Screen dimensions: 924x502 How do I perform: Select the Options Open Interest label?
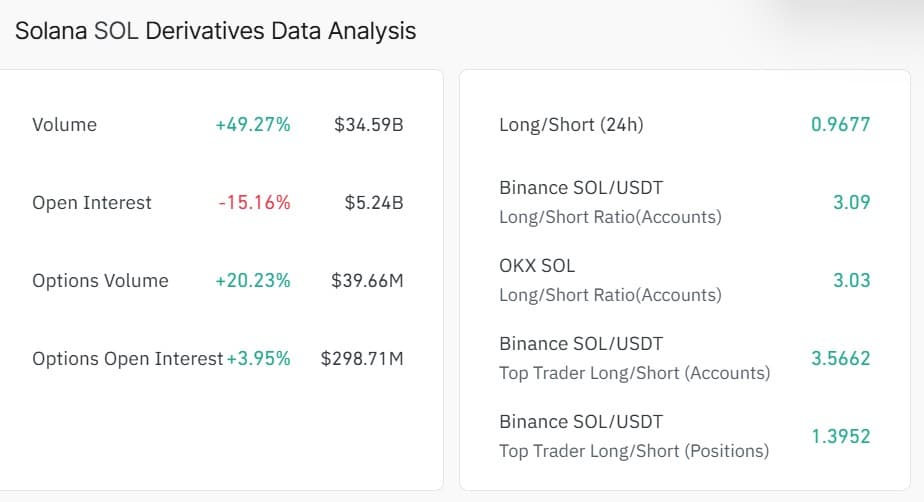point(127,359)
